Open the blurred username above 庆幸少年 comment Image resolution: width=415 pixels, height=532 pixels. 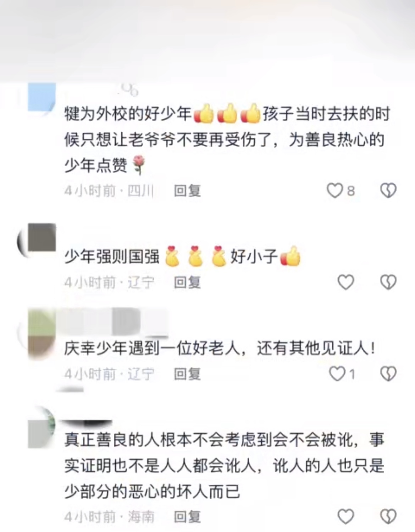(114, 322)
